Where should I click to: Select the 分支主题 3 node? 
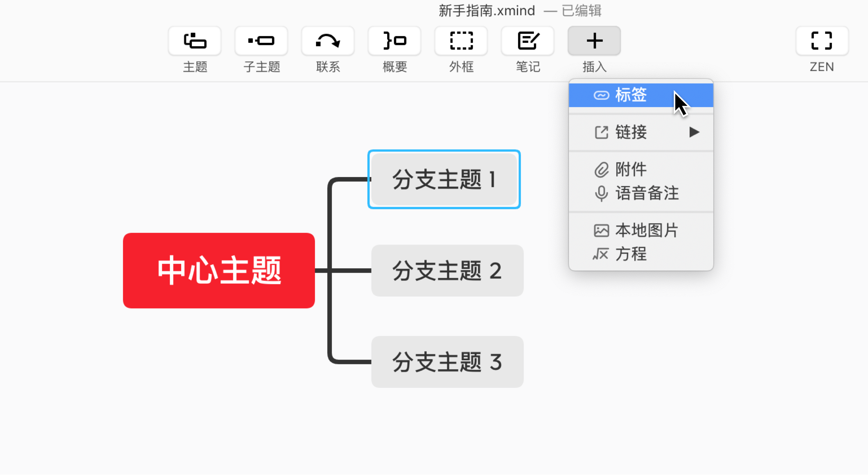(447, 362)
